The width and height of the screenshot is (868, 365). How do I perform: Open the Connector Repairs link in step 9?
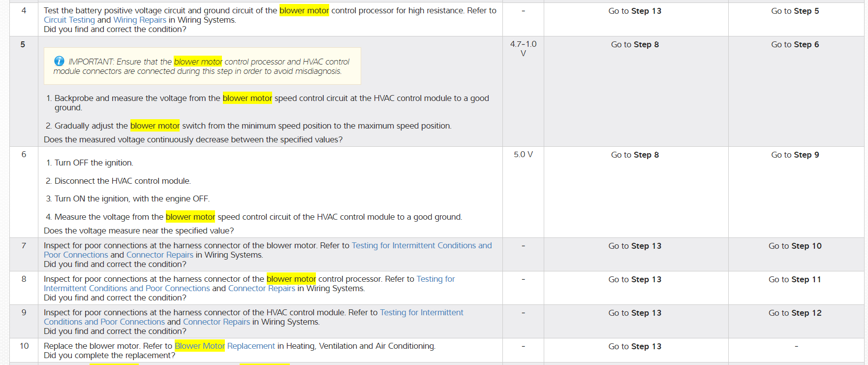click(x=216, y=322)
